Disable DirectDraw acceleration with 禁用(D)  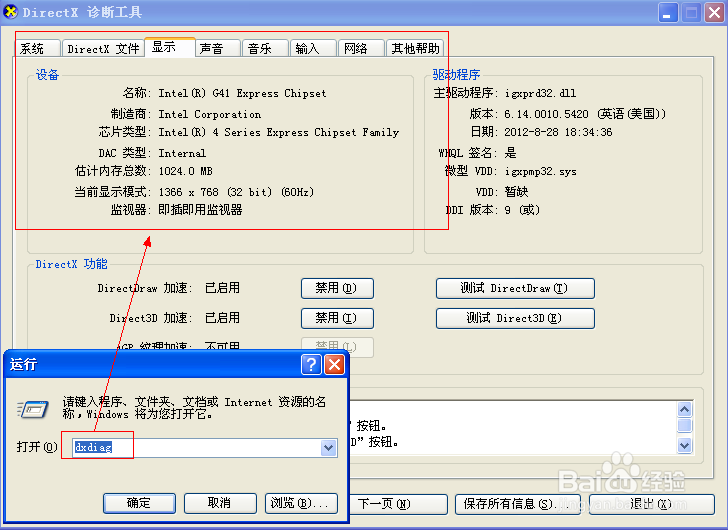tap(337, 288)
